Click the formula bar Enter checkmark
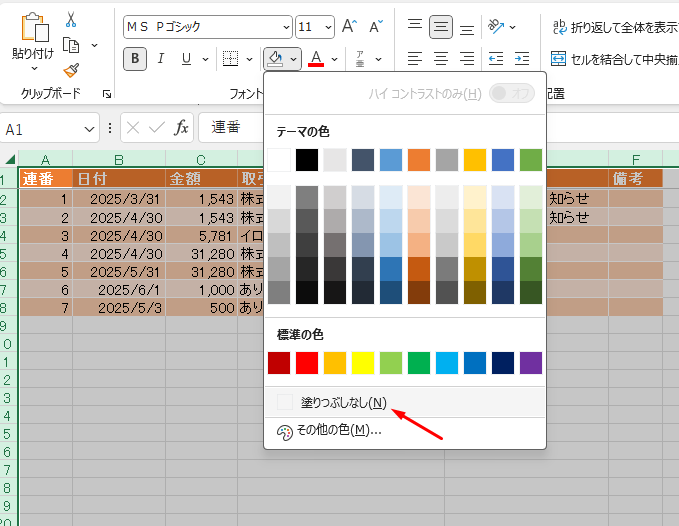The width and height of the screenshot is (679, 526). click(157, 128)
